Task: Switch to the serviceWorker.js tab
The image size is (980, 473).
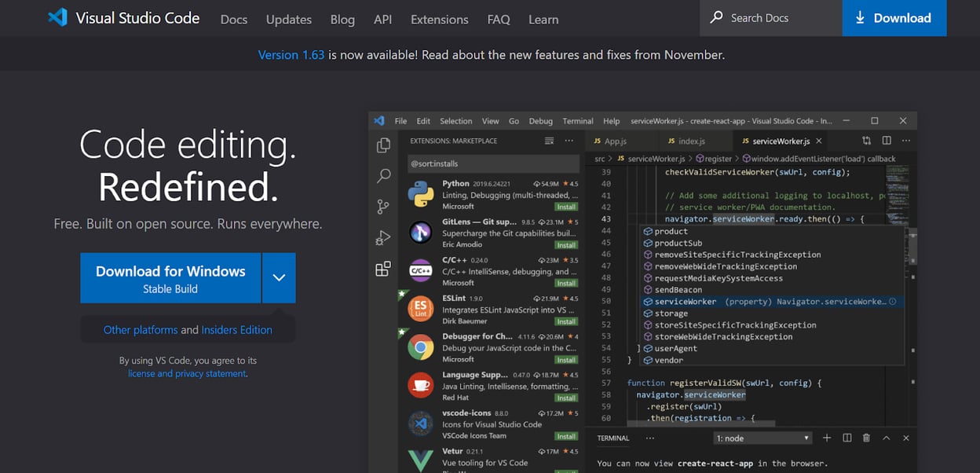Action: 781,141
